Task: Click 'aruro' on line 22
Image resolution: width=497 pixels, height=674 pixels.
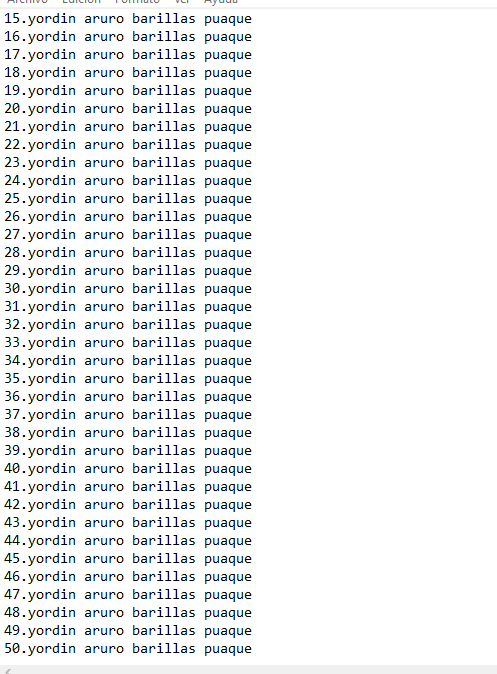Action: [104, 145]
